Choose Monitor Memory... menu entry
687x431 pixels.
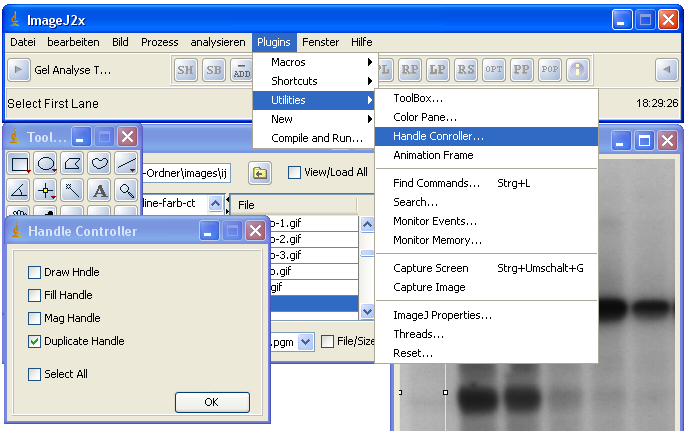(x=486, y=240)
